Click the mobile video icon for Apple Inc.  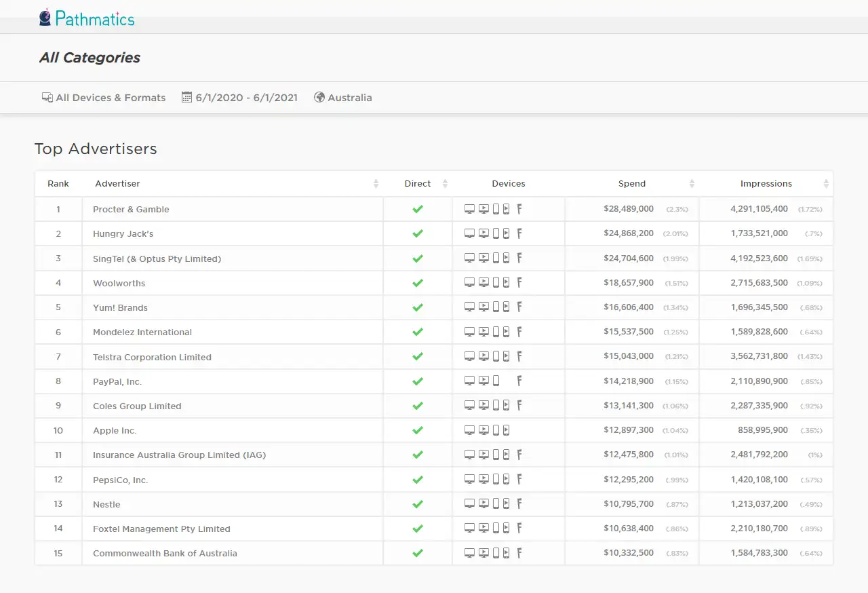(x=506, y=430)
